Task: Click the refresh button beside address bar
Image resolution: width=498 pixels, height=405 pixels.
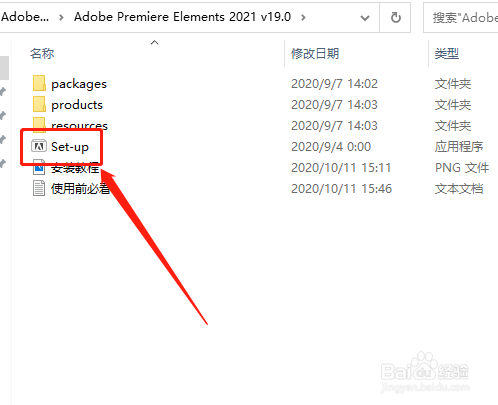Action: pyautogui.click(x=395, y=17)
